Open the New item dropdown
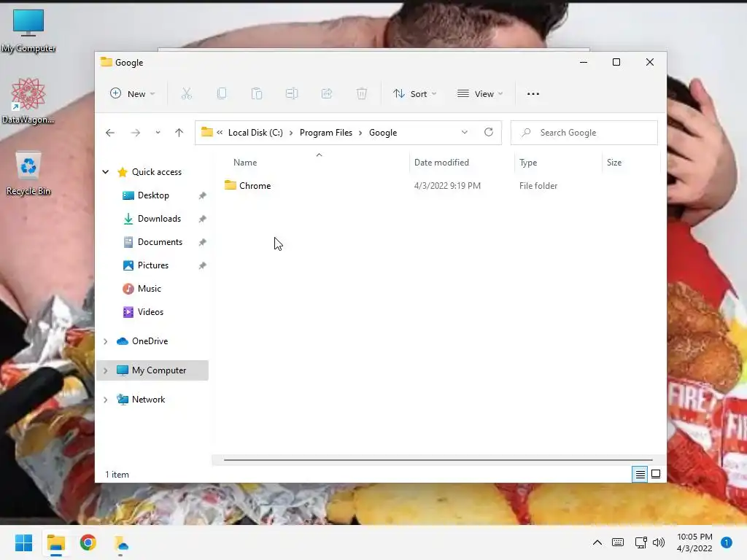The width and height of the screenshot is (747, 560). coord(133,94)
